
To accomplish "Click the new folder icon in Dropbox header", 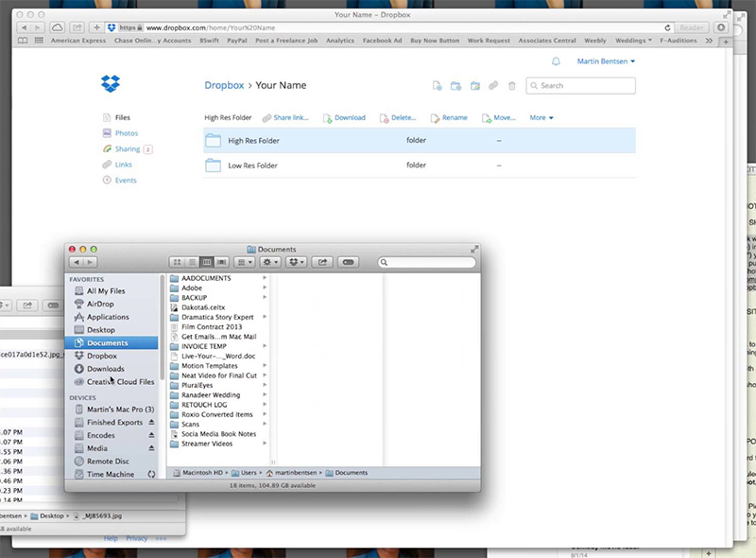I will [455, 86].
